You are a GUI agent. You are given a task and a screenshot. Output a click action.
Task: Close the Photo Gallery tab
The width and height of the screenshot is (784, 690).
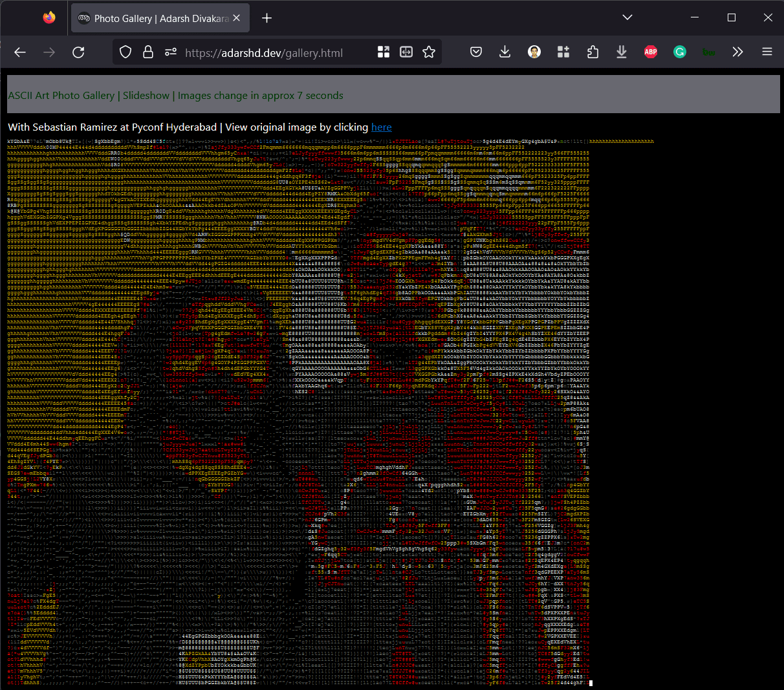[x=237, y=18]
